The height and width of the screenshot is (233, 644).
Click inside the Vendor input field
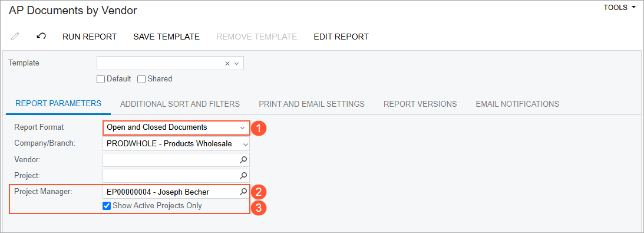(x=170, y=159)
